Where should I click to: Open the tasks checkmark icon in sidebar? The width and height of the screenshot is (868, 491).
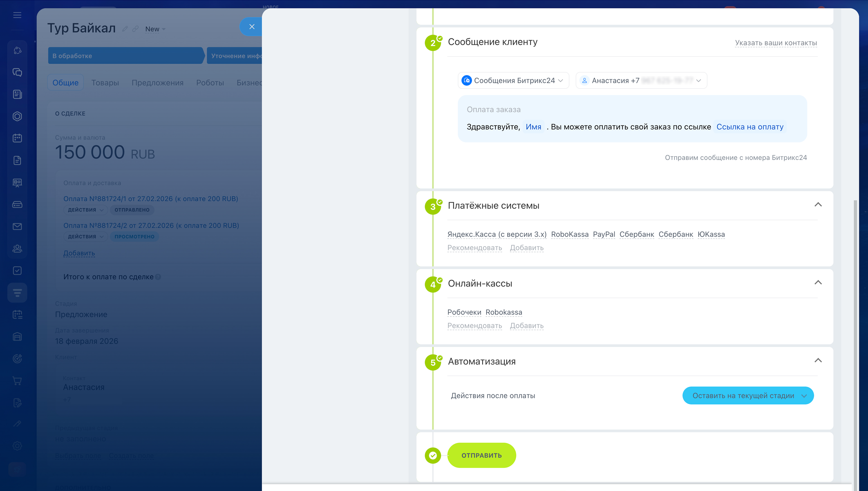point(17,271)
